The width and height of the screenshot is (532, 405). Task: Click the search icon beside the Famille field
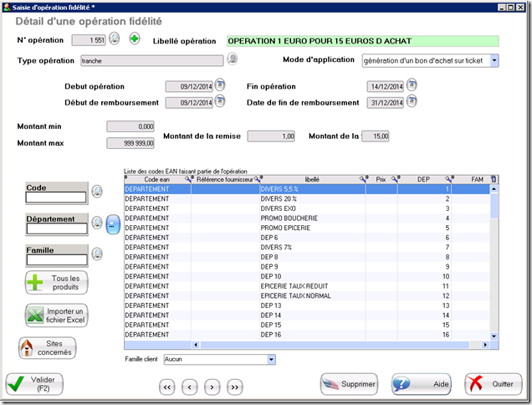pyautogui.click(x=97, y=254)
